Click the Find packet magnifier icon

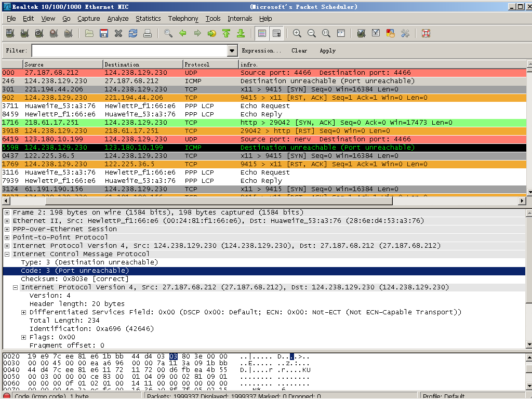click(x=168, y=33)
